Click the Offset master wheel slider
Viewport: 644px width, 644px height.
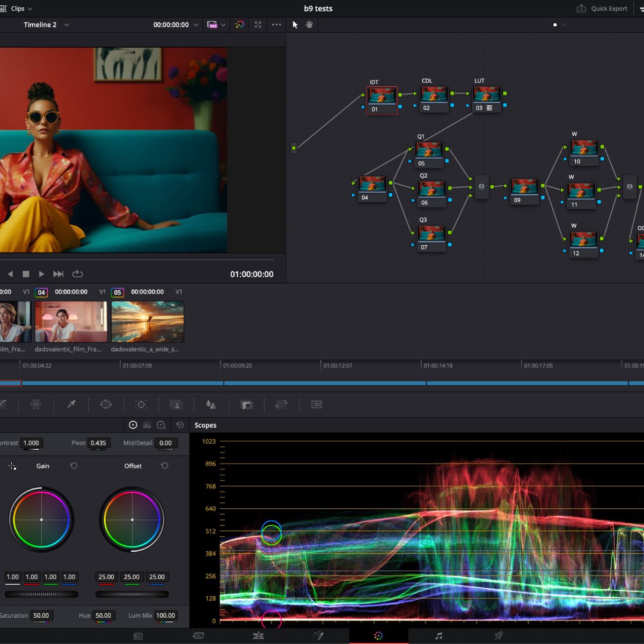point(132,594)
